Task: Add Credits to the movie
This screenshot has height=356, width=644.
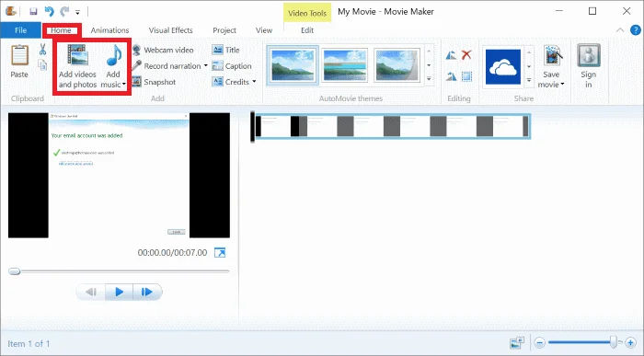Action: (231, 82)
